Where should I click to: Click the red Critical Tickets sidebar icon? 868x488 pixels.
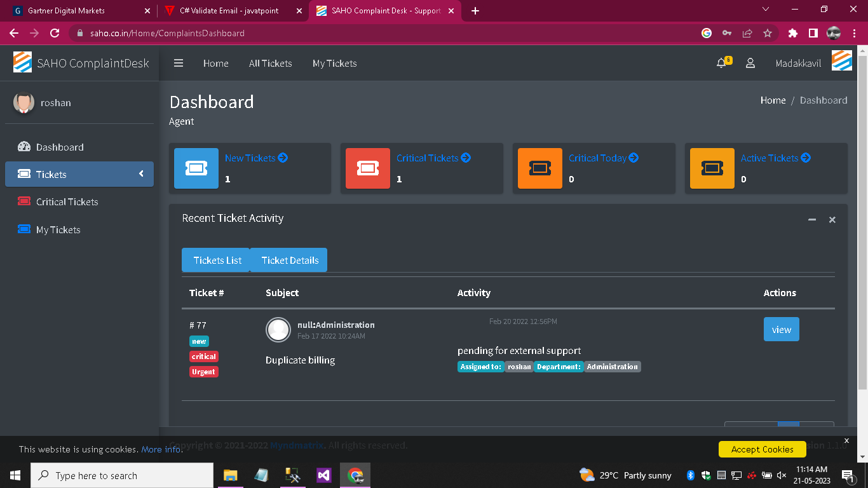[x=24, y=201]
